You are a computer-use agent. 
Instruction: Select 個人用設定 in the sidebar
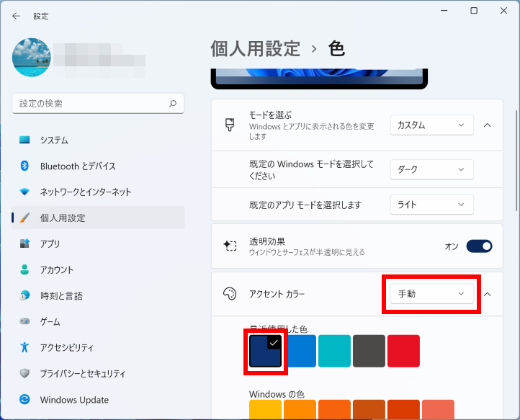[x=98, y=218]
